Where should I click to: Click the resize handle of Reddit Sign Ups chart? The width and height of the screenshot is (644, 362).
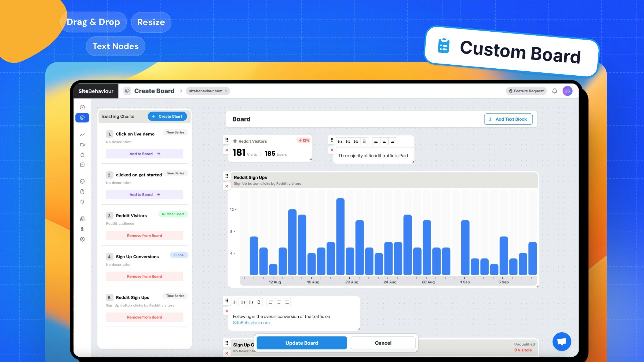pyautogui.click(x=537, y=286)
